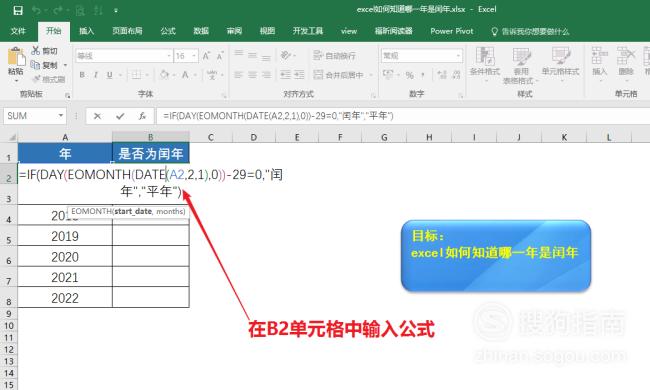Switch to the Insert (插入) tab
The image size is (650, 390).
point(86,31)
